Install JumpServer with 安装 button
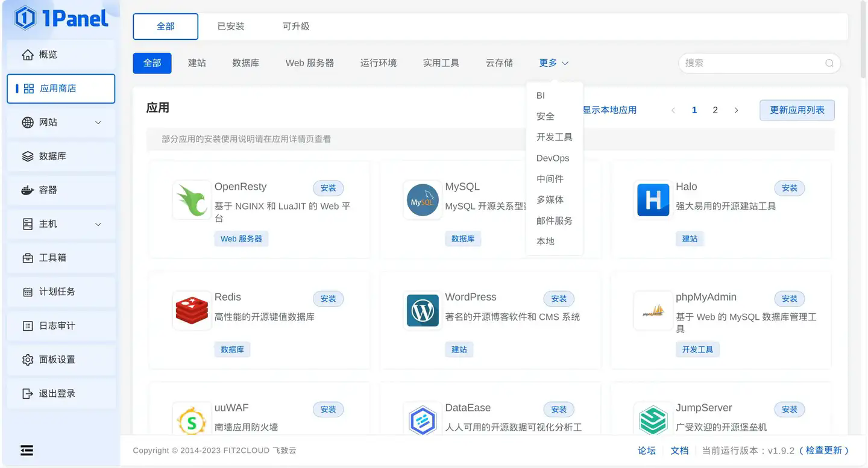The image size is (868, 468). click(x=790, y=410)
